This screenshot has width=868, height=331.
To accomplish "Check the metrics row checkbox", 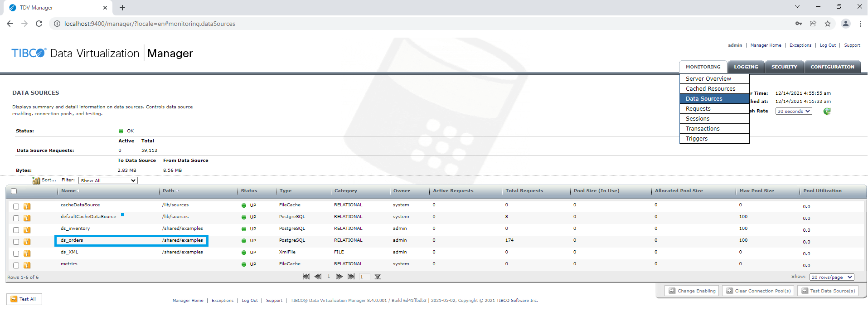I will click(x=16, y=265).
